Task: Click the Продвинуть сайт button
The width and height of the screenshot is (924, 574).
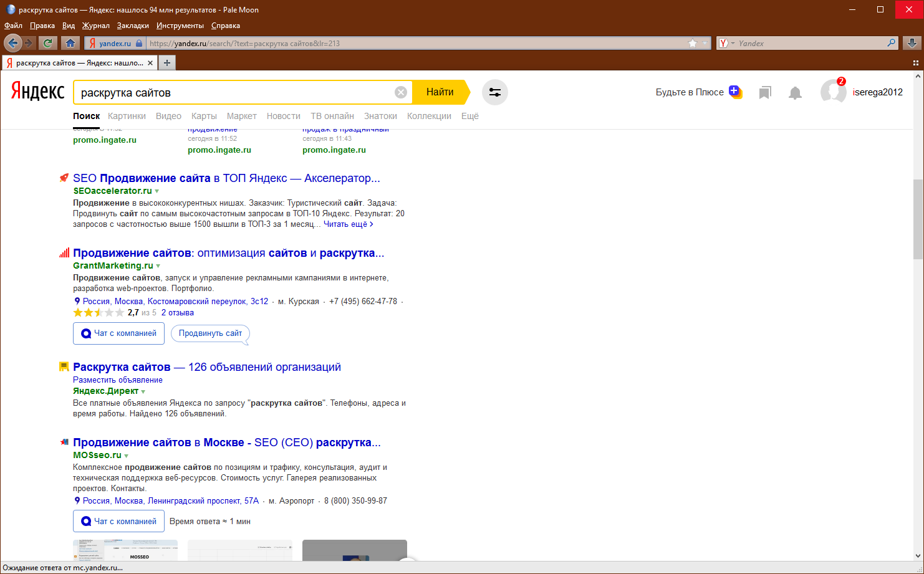Action: [x=210, y=333]
